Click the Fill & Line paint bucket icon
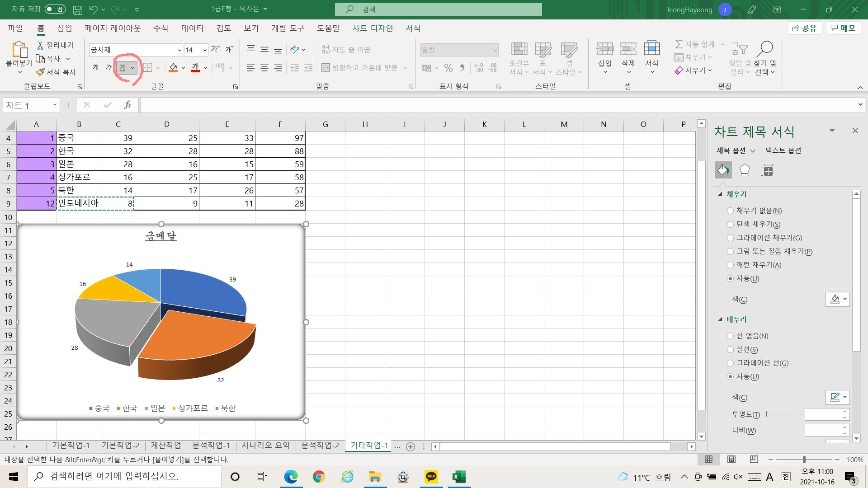The width and height of the screenshot is (868, 488). point(723,170)
